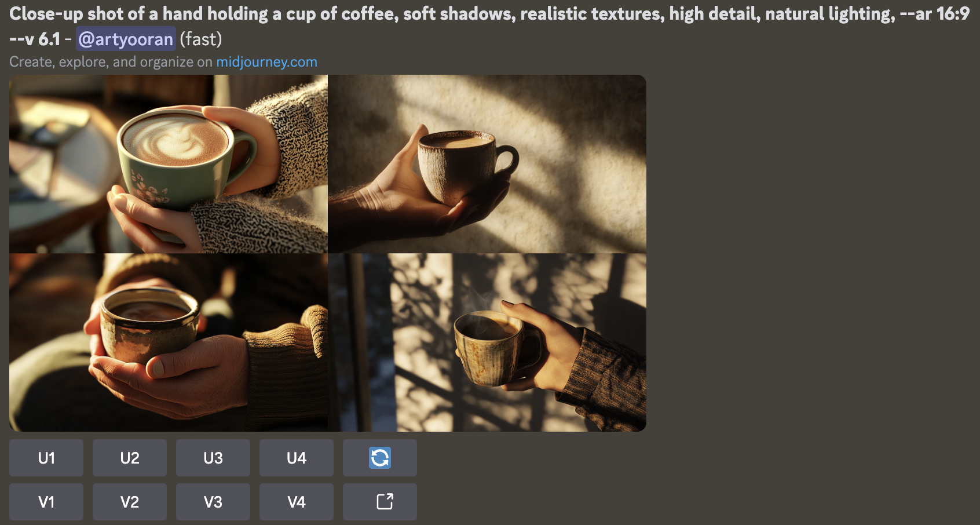The width and height of the screenshot is (980, 525).
Task: Create variations of image three with V3
Action: (x=213, y=502)
